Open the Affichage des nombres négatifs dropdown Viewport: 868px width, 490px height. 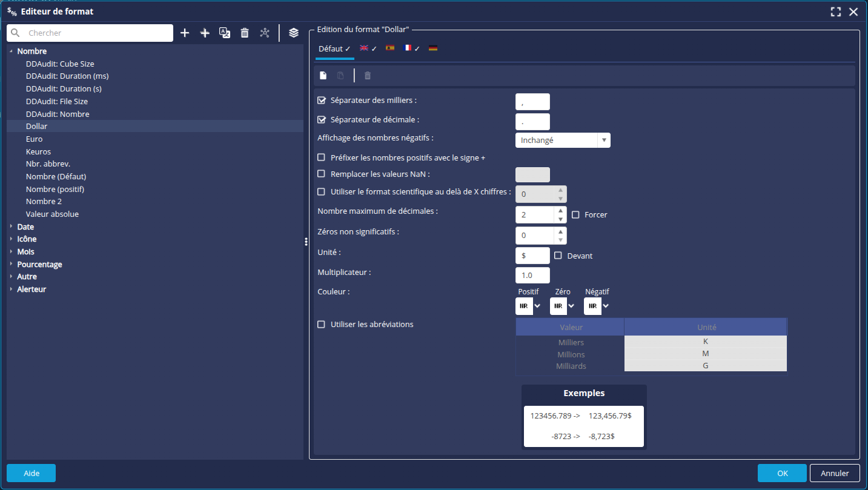pos(603,140)
